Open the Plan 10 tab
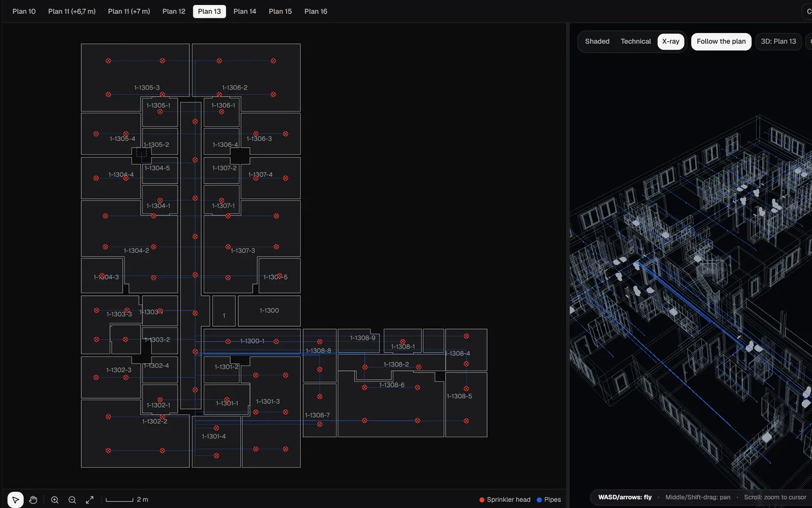812x508 pixels. point(24,11)
